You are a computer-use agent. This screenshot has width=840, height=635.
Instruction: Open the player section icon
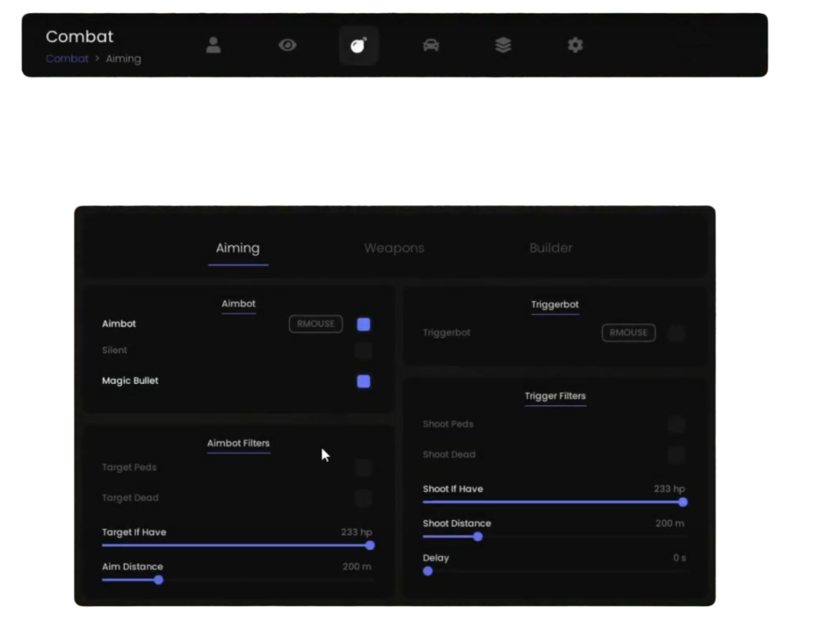click(x=213, y=45)
